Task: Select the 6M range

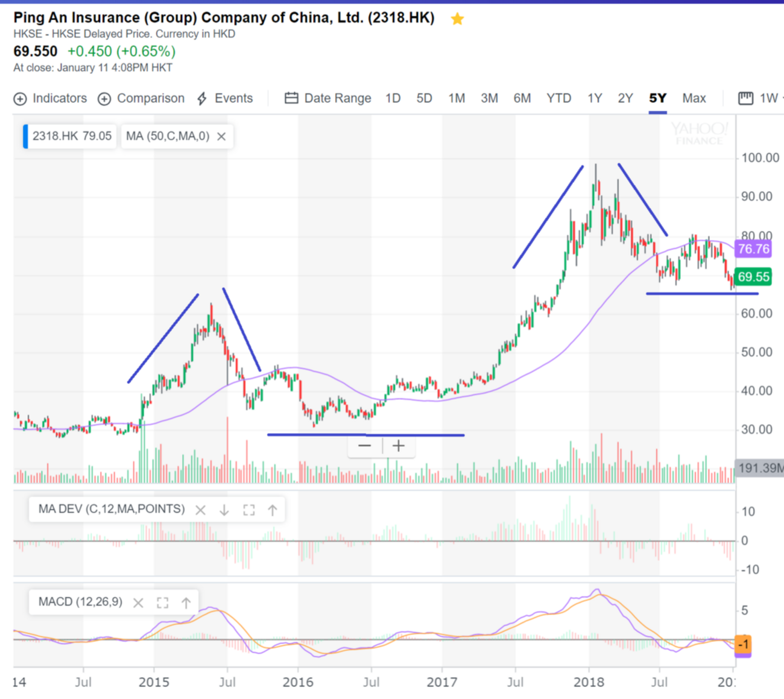Action: click(x=522, y=98)
